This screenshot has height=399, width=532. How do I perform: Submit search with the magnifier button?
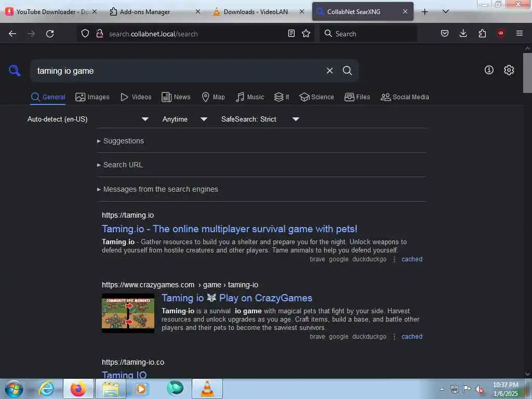[347, 71]
